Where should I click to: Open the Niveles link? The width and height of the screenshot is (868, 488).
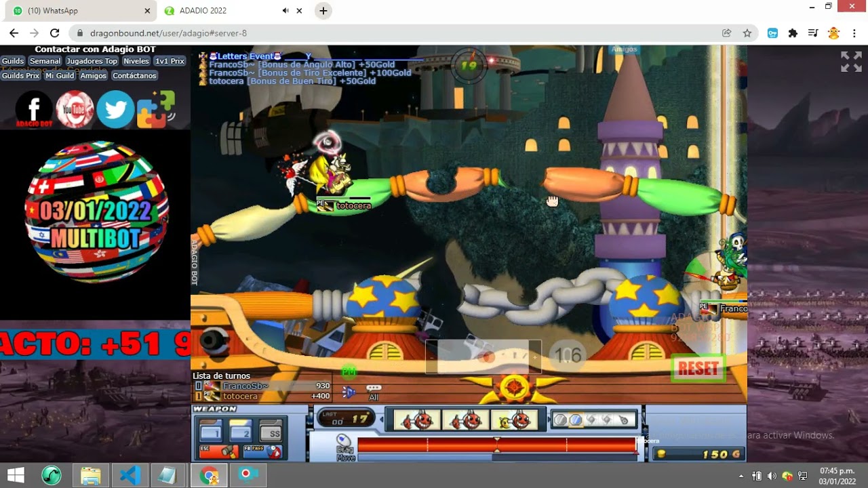coord(136,61)
